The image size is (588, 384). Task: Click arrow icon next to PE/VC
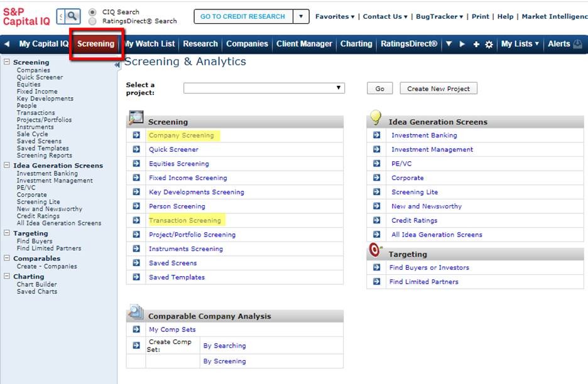[x=376, y=164]
